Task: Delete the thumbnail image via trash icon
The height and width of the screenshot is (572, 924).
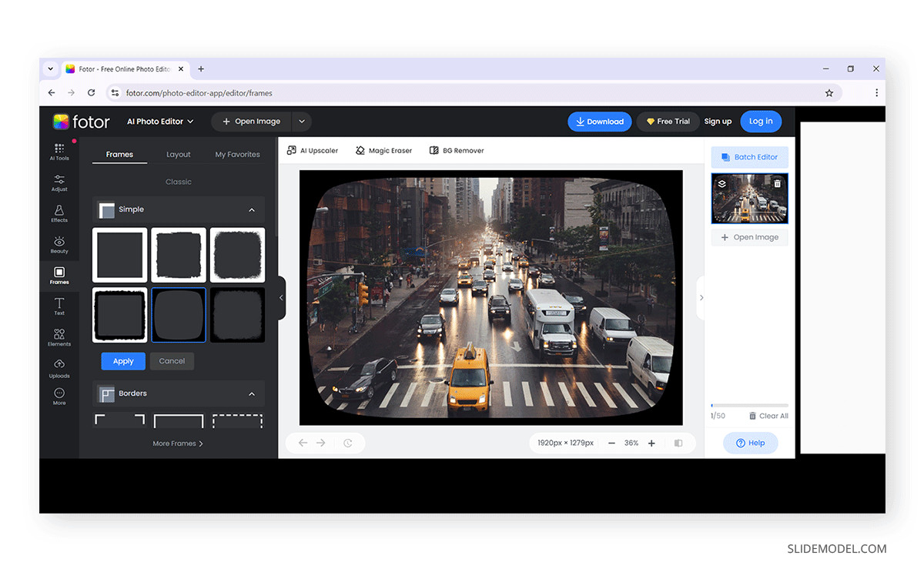Action: [777, 183]
